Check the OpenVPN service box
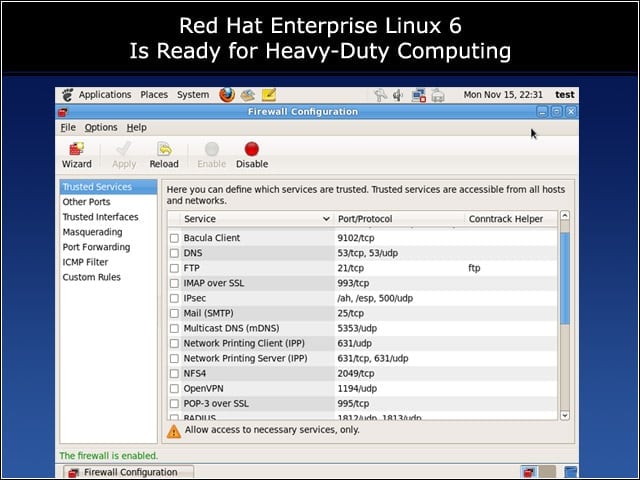Image resolution: width=640 pixels, height=480 pixels. pyautogui.click(x=174, y=389)
